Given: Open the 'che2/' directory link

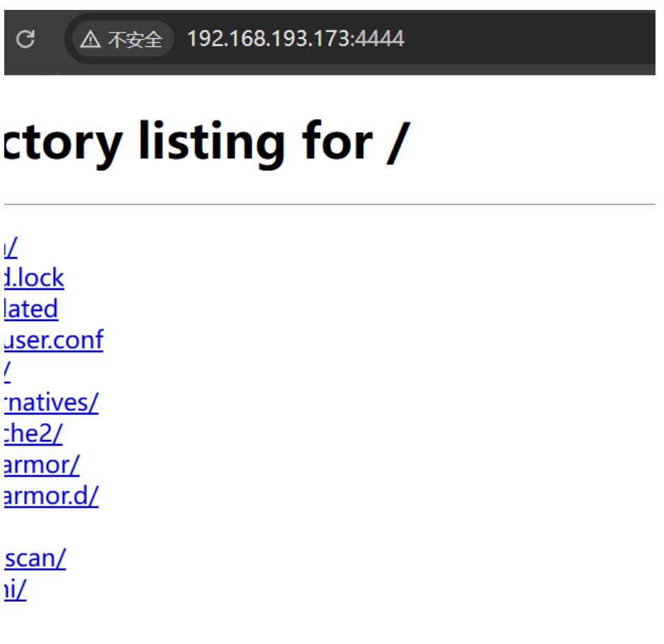Looking at the screenshot, I should pyautogui.click(x=33, y=434).
